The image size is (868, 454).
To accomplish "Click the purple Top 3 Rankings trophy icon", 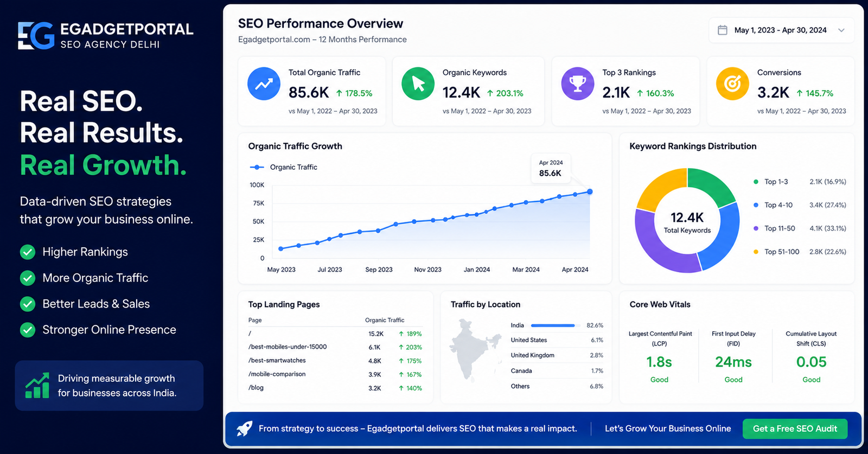I will click(x=577, y=84).
